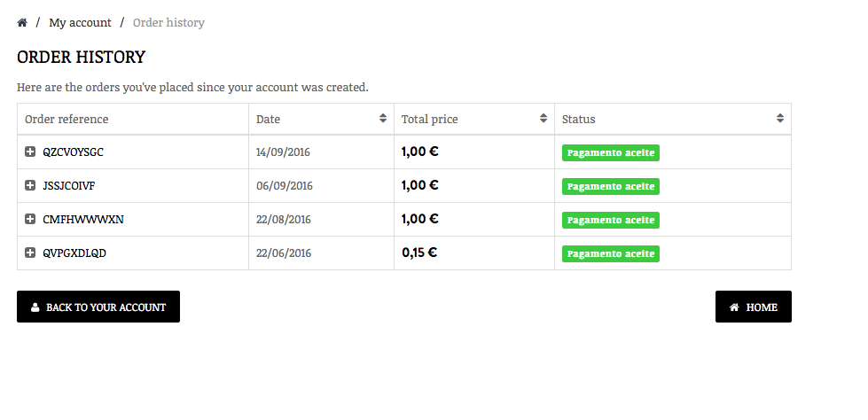Click the Order reference column header
This screenshot has height=420, width=868.
click(x=66, y=119)
